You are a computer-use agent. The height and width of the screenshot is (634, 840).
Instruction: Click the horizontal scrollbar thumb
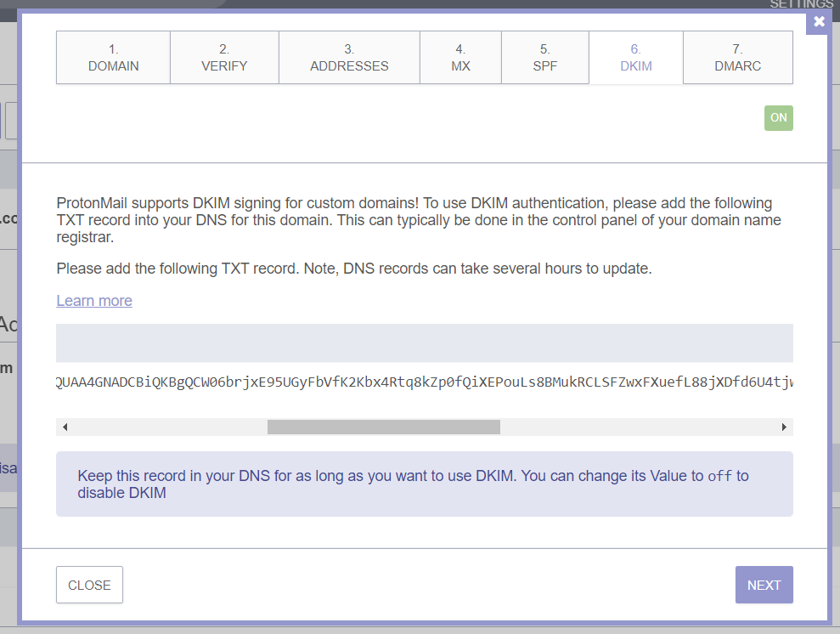click(384, 427)
